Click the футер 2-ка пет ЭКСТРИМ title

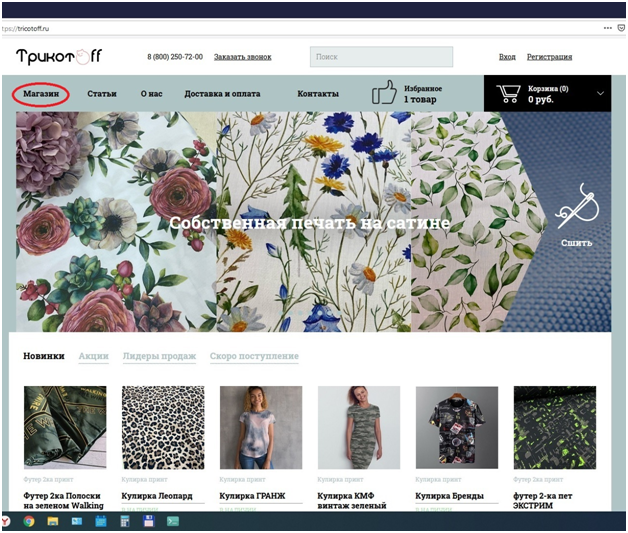pyautogui.click(x=543, y=501)
